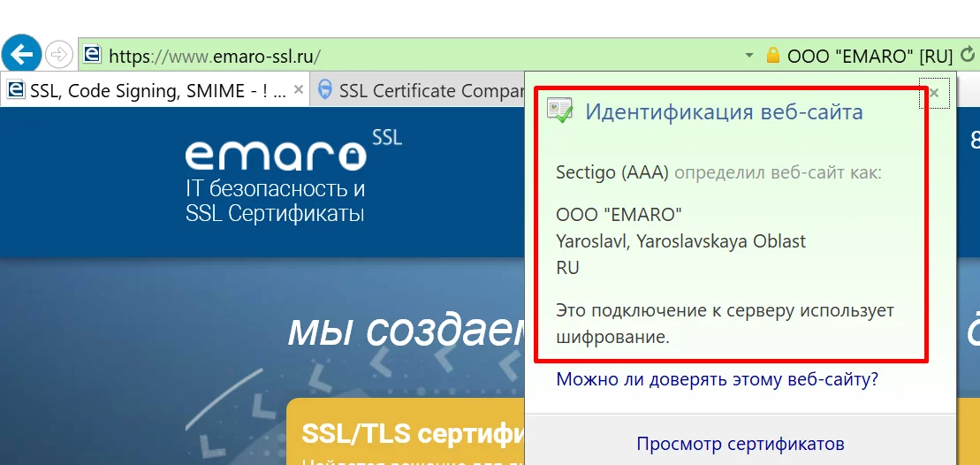Click the blue Back arrow button
Screen dimensions: 980x465
(x=21, y=55)
